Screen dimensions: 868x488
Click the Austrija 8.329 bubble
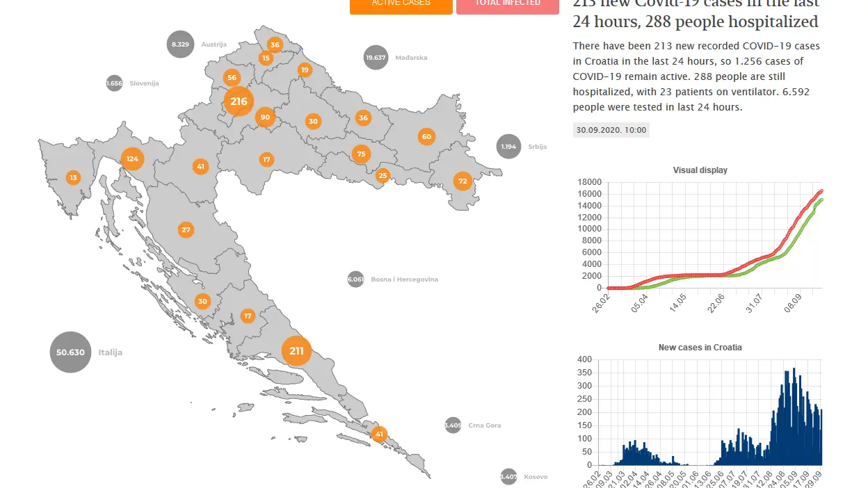(x=180, y=44)
